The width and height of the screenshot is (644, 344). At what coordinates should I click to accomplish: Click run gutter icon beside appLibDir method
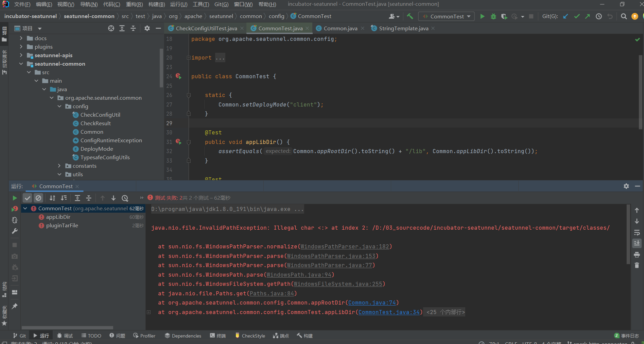(x=178, y=142)
